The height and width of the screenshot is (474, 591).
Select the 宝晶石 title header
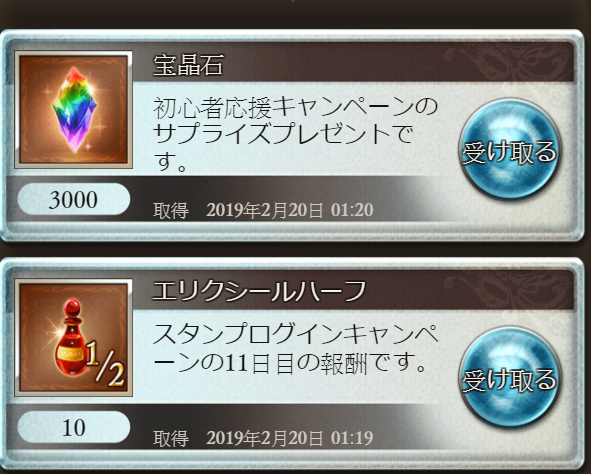[x=188, y=65]
